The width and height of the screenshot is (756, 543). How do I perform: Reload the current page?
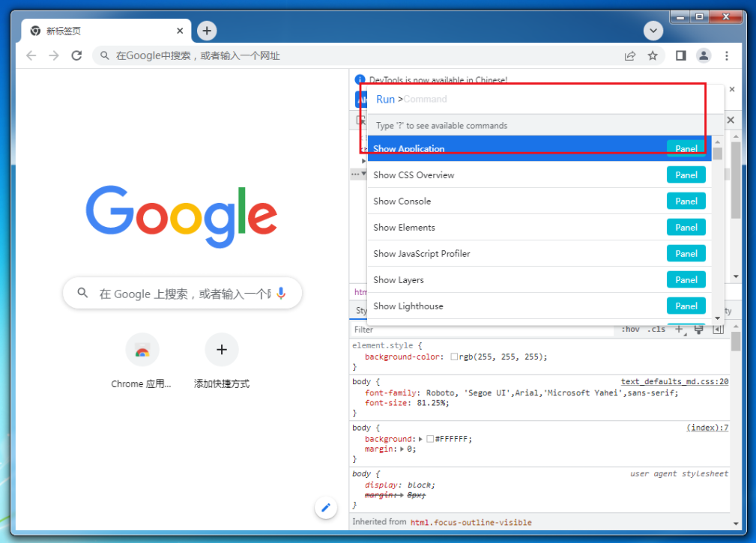76,56
